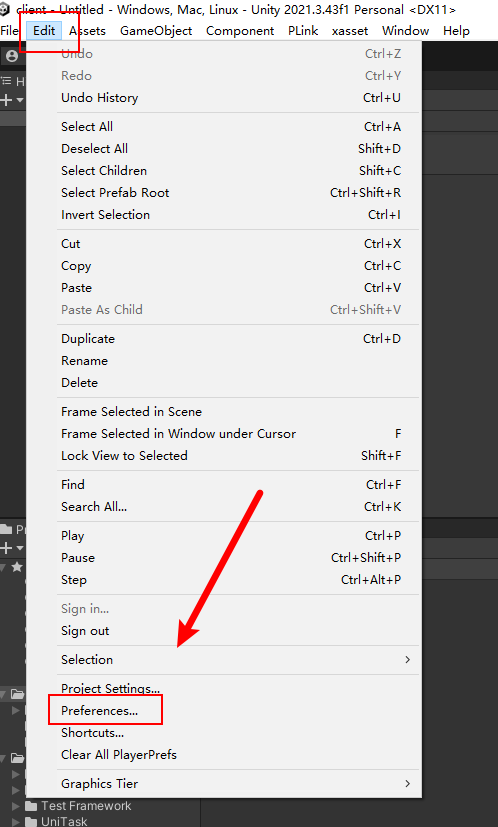Expand the Selection submenu arrow

click(x=407, y=660)
